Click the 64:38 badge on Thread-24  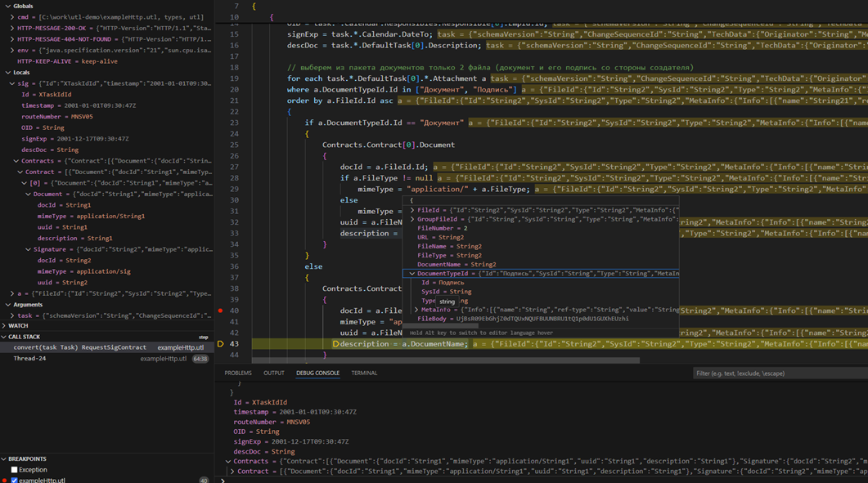click(200, 359)
